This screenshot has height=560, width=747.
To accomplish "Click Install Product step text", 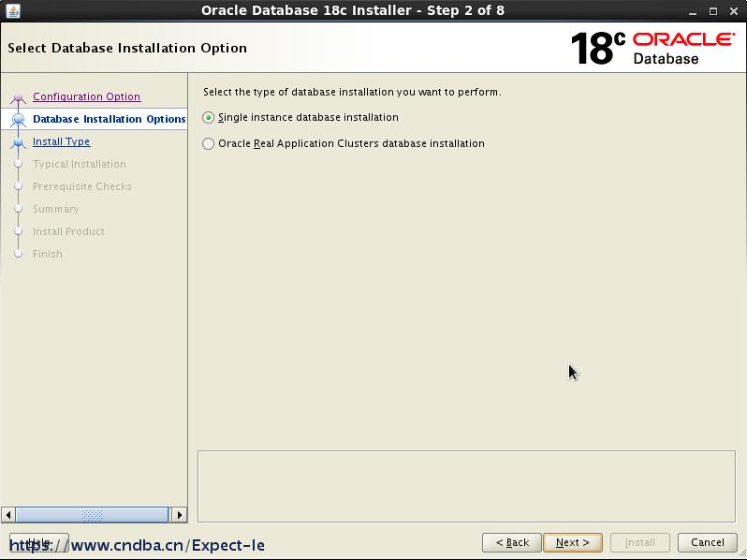I will [68, 231].
